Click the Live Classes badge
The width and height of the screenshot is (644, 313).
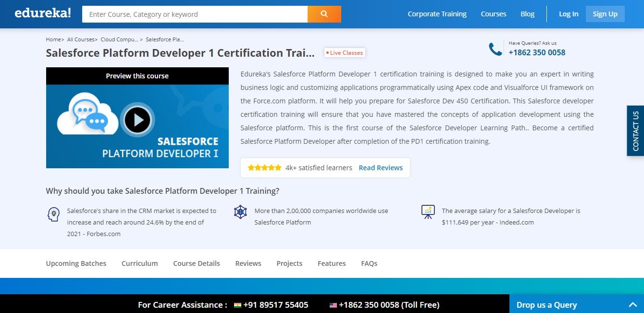[x=345, y=53]
